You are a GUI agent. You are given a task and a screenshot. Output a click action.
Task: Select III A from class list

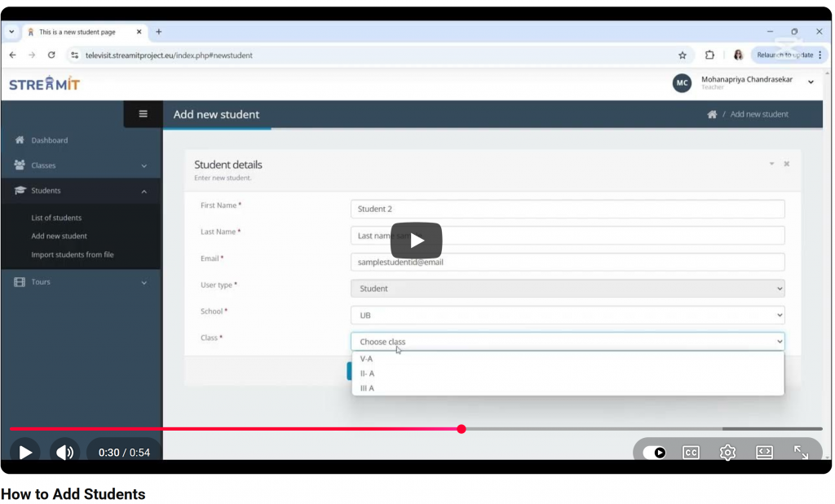coord(368,388)
